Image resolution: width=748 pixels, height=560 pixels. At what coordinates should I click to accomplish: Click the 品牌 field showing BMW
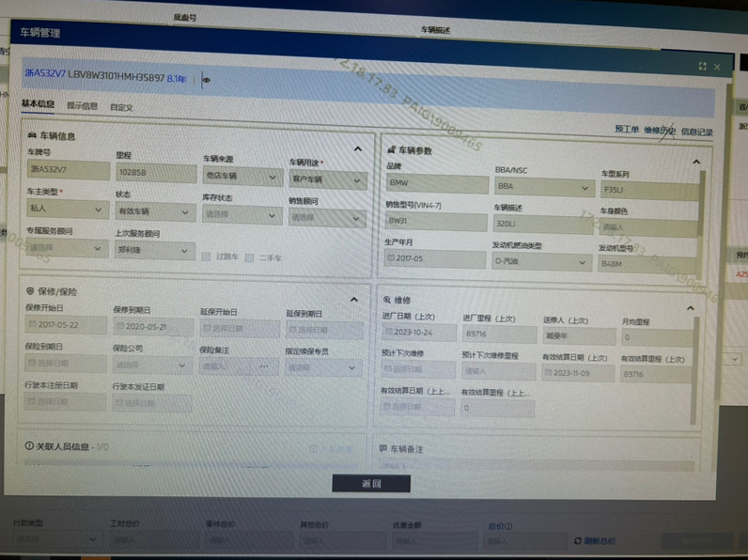click(x=438, y=182)
